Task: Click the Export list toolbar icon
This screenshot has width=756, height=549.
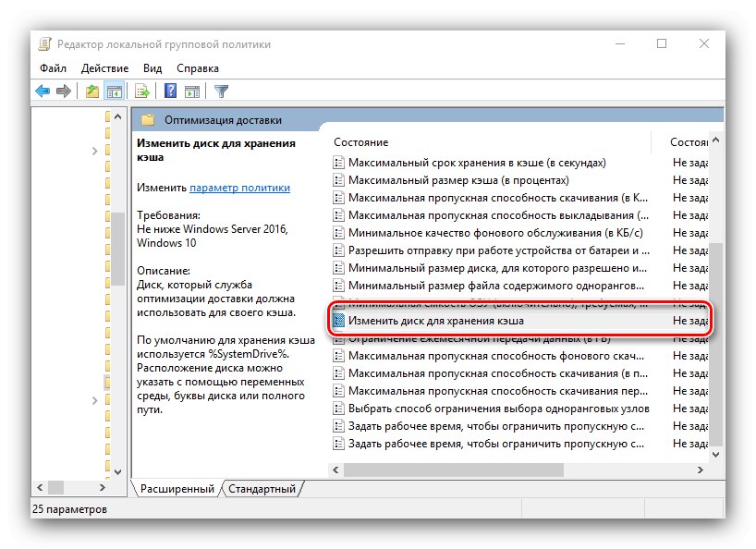Action: 142,91
